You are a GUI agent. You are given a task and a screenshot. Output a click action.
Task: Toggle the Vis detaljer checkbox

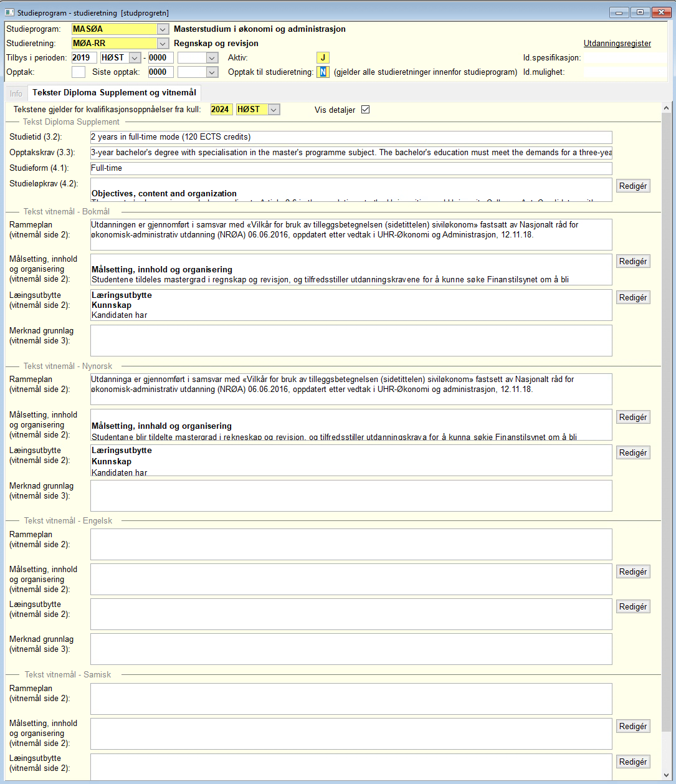tap(366, 110)
